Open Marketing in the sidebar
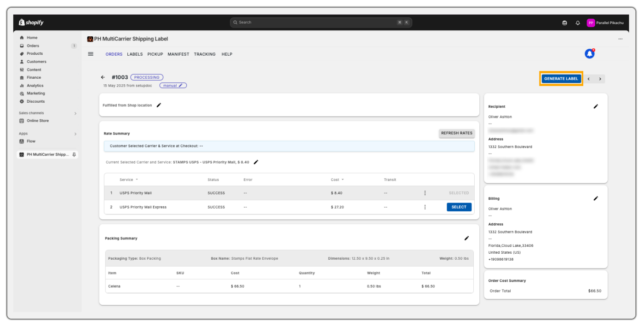 tap(35, 93)
